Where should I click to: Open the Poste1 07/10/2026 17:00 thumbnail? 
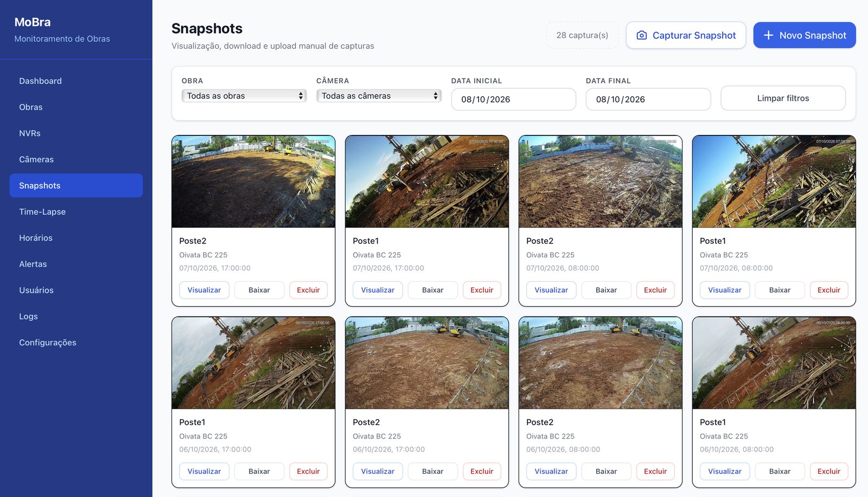[x=427, y=182]
